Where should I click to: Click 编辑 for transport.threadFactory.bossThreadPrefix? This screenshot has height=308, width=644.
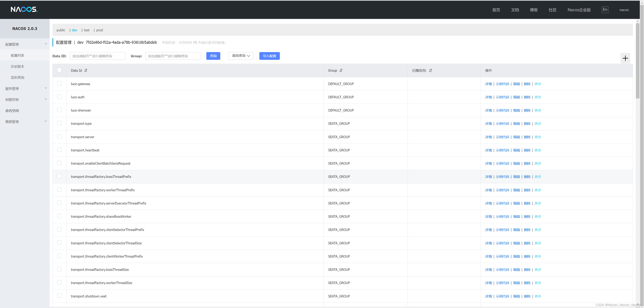tap(516, 177)
